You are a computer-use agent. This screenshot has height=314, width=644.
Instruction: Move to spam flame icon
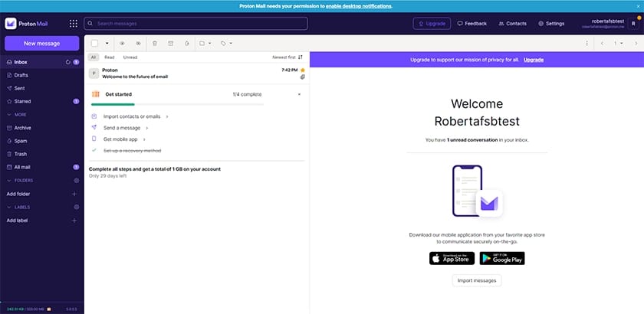pyautogui.click(x=187, y=43)
